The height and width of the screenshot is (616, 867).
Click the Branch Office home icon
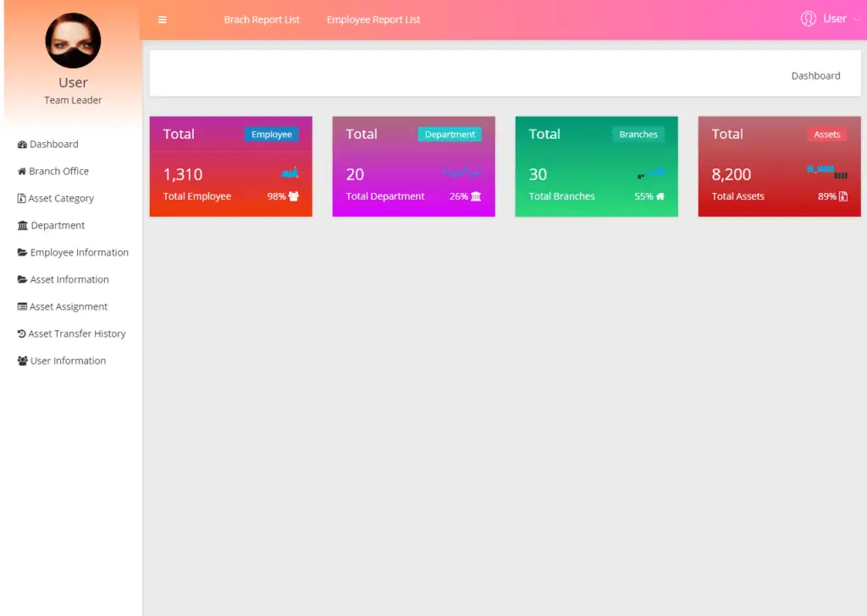coord(21,171)
